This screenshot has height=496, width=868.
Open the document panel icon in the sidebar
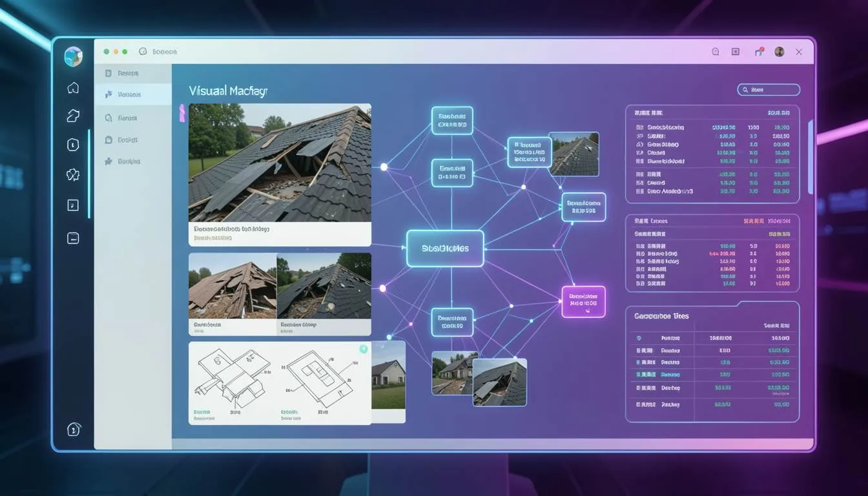click(x=73, y=205)
